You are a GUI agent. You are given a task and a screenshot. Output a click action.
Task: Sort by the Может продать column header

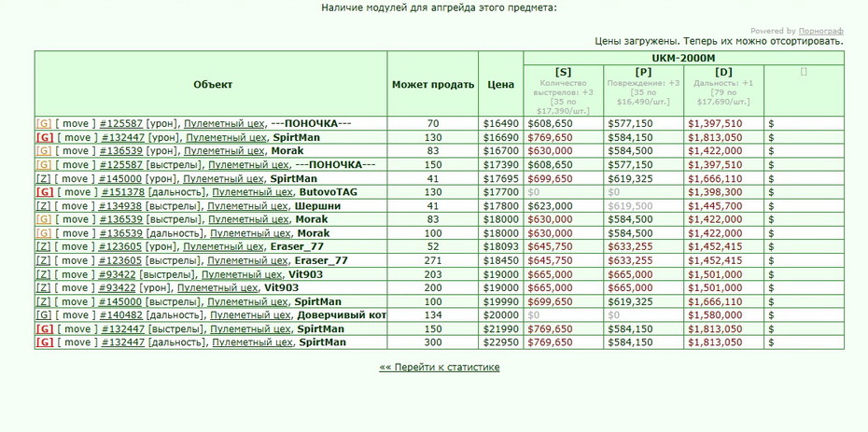pos(433,85)
